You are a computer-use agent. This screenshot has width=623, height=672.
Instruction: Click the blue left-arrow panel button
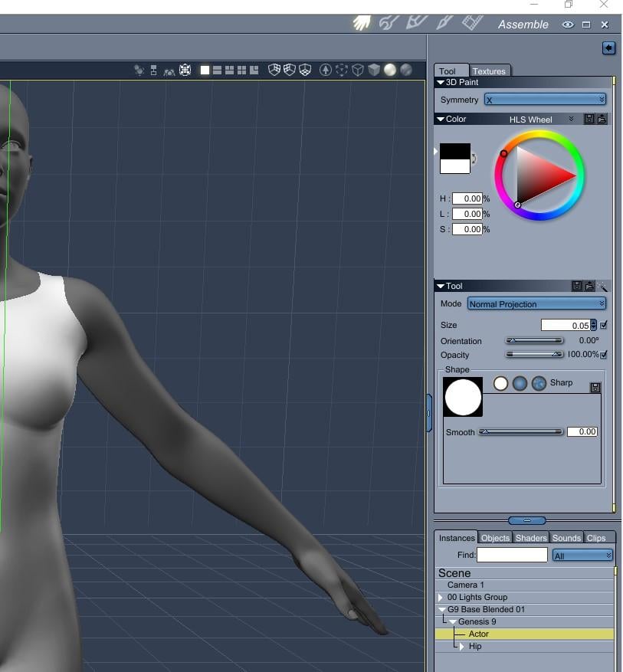coord(608,48)
